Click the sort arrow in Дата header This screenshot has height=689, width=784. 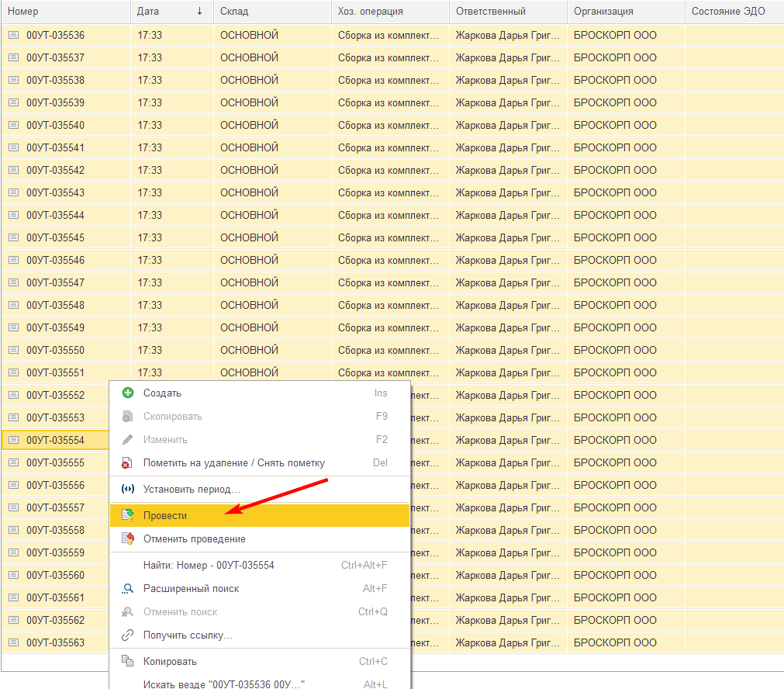click(200, 11)
